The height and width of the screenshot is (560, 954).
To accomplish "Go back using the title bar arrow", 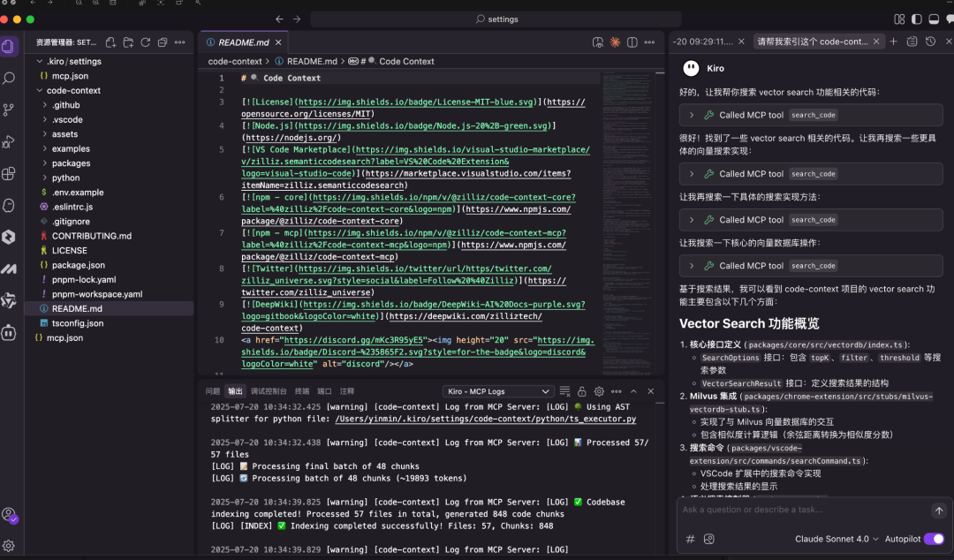I will point(279,19).
